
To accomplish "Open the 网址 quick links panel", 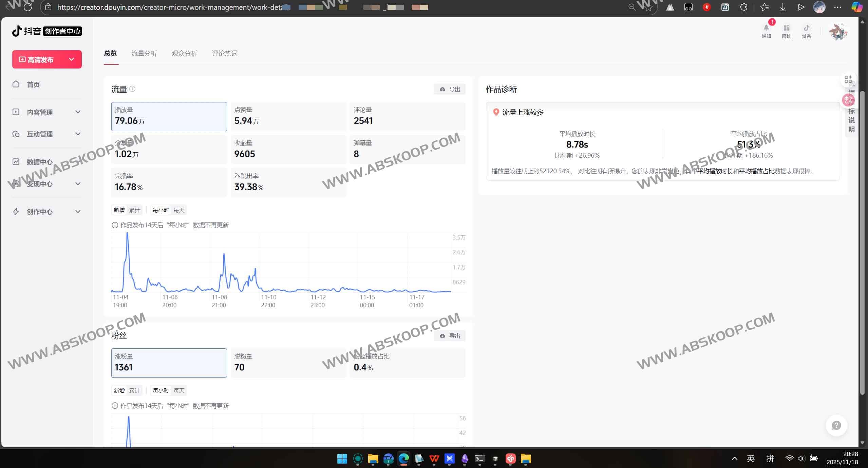I will coord(786,31).
